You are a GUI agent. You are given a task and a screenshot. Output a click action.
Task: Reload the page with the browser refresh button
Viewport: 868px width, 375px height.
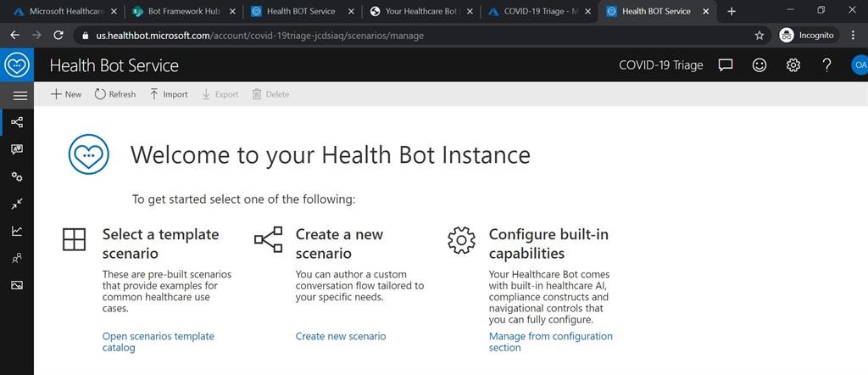(58, 35)
